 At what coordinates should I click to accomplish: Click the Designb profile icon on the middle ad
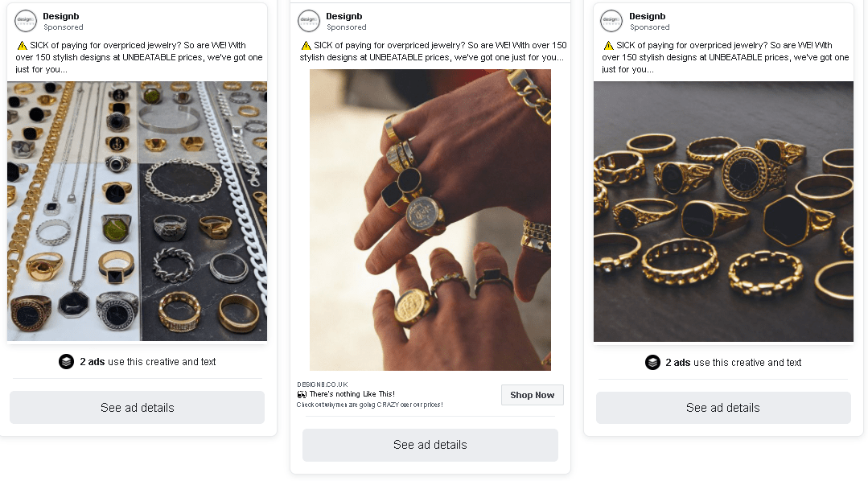pos(309,20)
